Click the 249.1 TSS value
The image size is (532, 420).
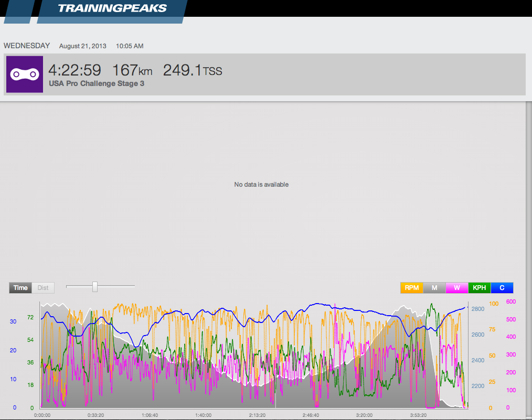[193, 70]
